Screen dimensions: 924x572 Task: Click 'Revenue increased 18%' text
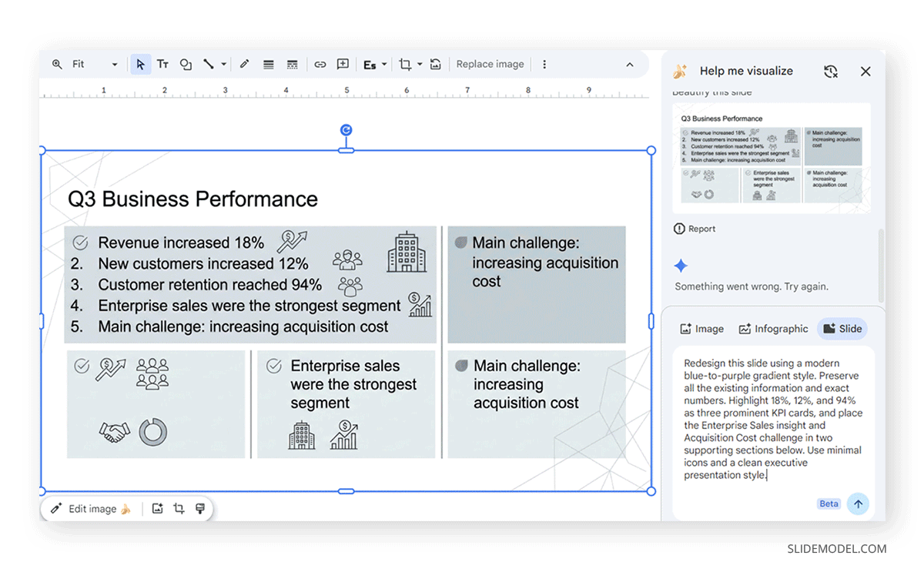click(x=181, y=243)
